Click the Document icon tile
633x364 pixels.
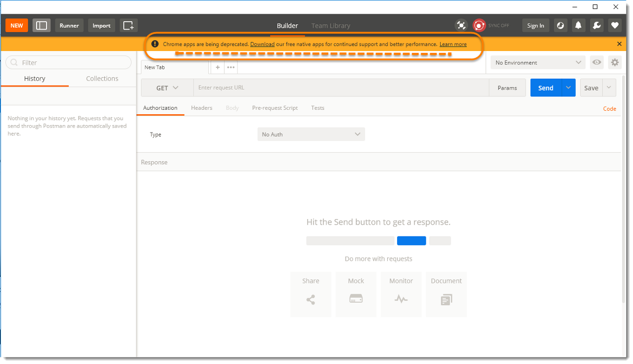(x=446, y=294)
